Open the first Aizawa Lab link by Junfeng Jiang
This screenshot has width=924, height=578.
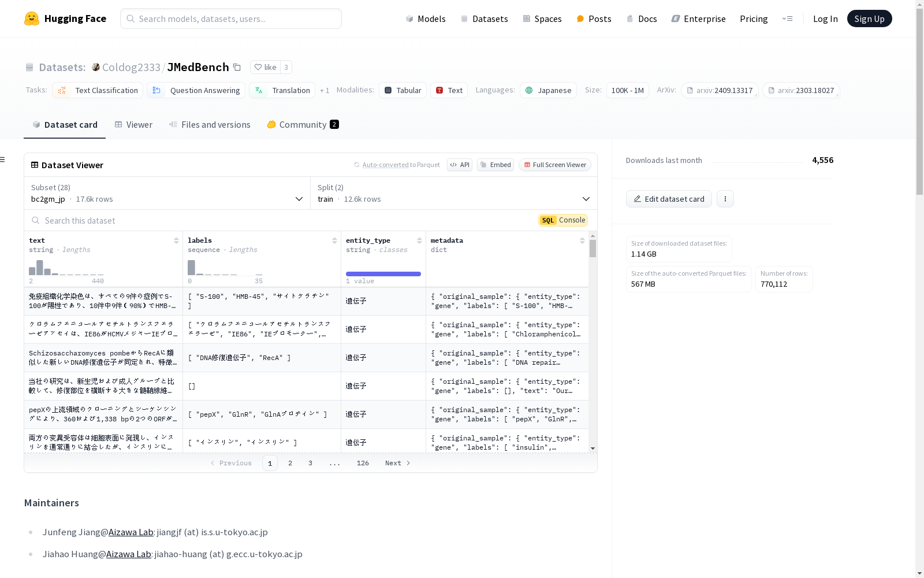coord(131,532)
